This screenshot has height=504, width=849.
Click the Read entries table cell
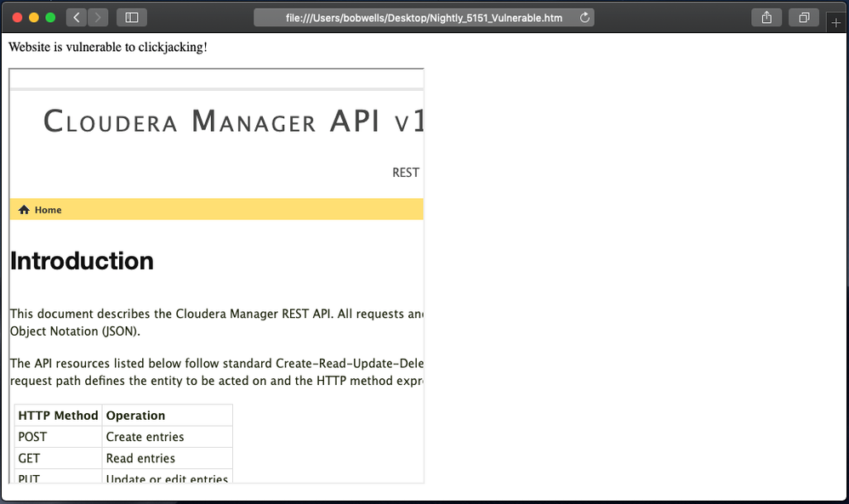click(x=140, y=458)
